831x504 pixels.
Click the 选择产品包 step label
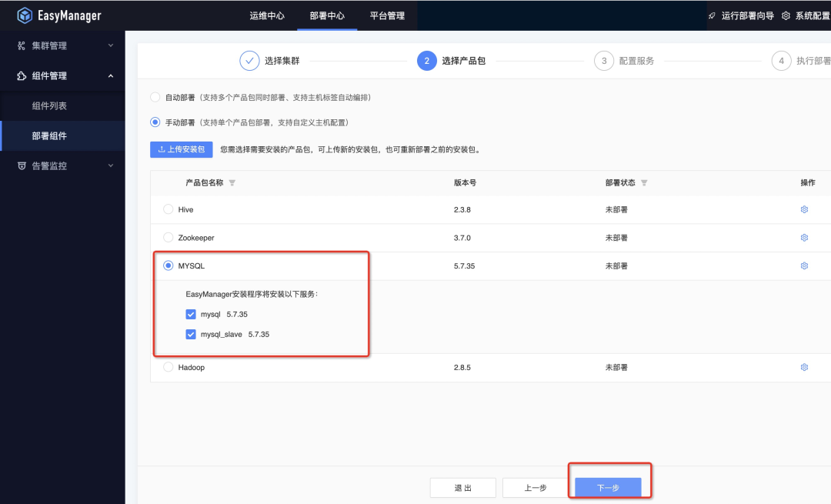click(x=464, y=61)
